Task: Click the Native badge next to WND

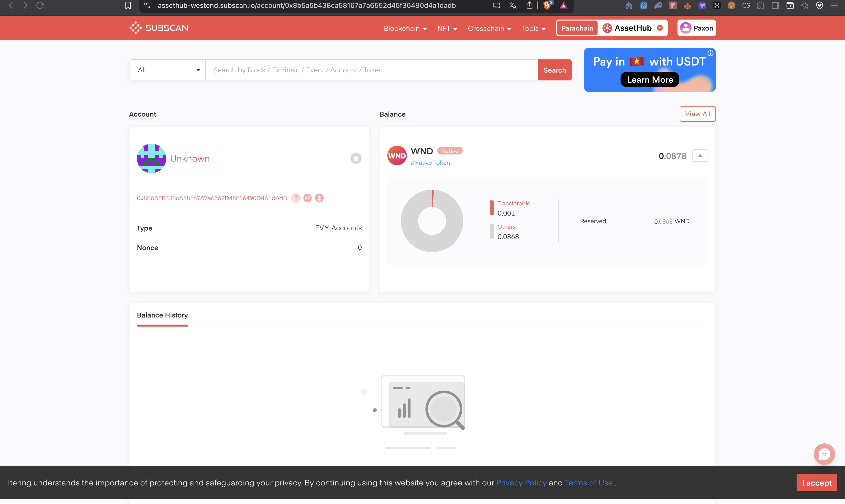Action: tap(449, 151)
